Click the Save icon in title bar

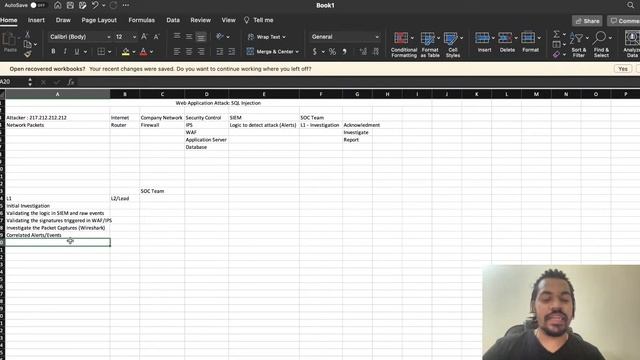coord(70,5)
